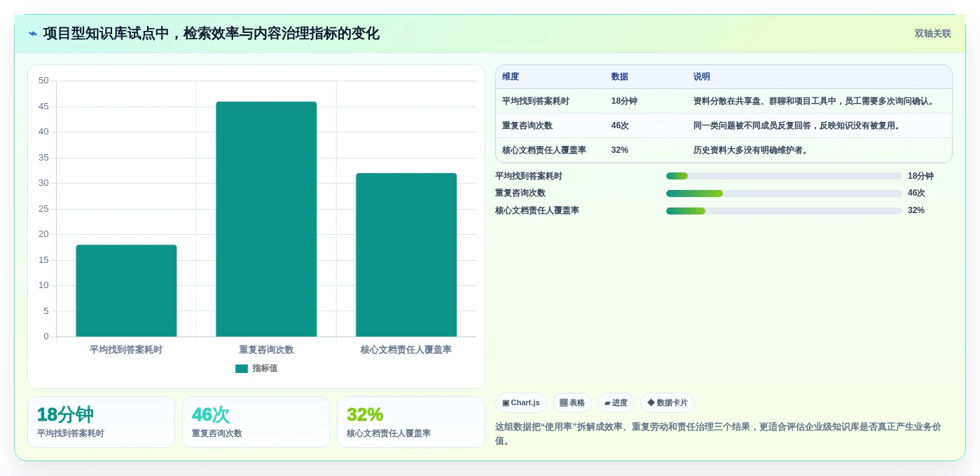Click the 32% progress value
The image size is (980, 476).
(x=916, y=211)
